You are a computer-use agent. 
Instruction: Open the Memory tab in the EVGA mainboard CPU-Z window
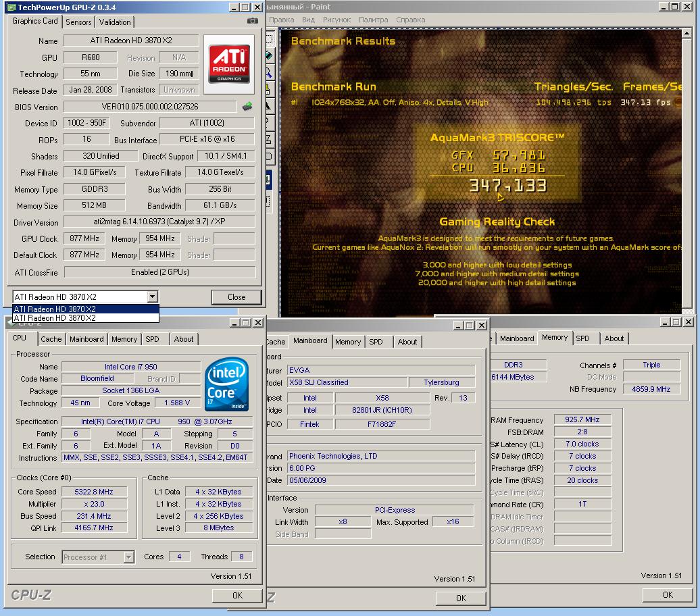click(x=348, y=342)
